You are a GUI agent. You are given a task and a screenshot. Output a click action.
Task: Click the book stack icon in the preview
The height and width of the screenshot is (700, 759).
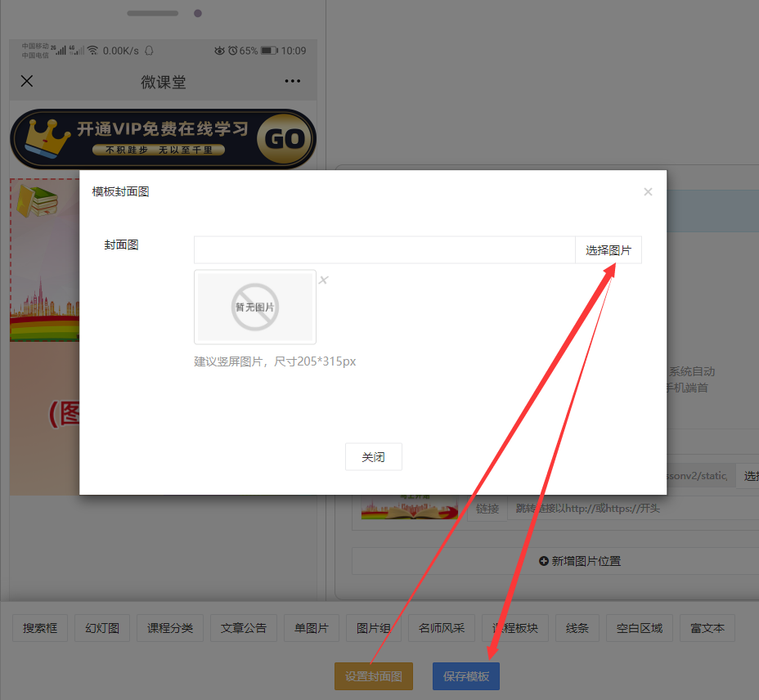point(38,201)
